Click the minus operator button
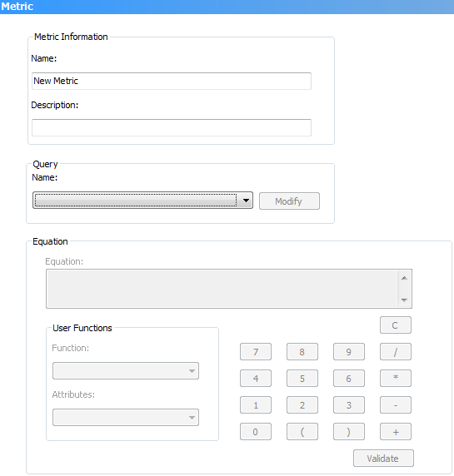Screen dimensions: 454x476 point(396,405)
